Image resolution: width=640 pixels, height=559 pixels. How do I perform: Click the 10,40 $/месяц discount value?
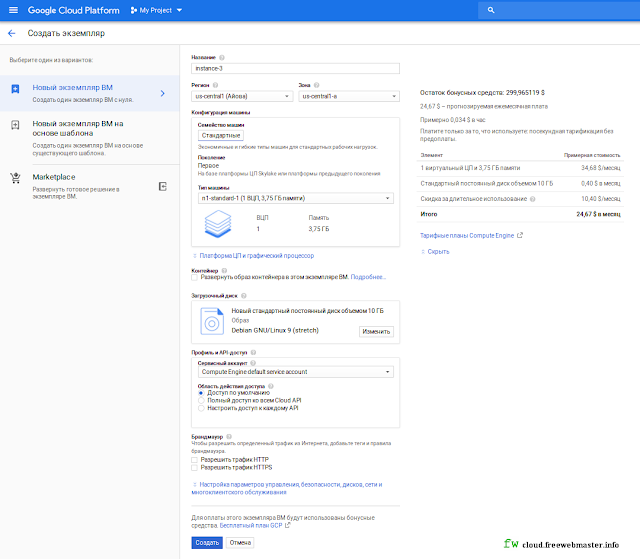[601, 199]
